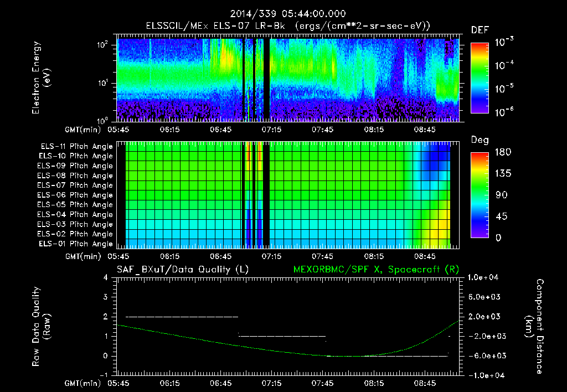Click 08:15 tick under data quality plot
The width and height of the screenshot is (567, 392).
[374, 383]
